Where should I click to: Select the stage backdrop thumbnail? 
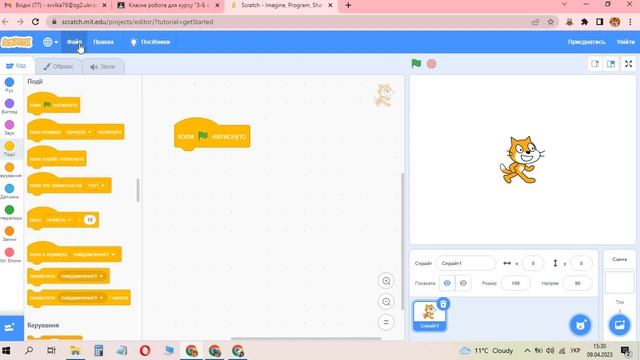(x=619, y=283)
